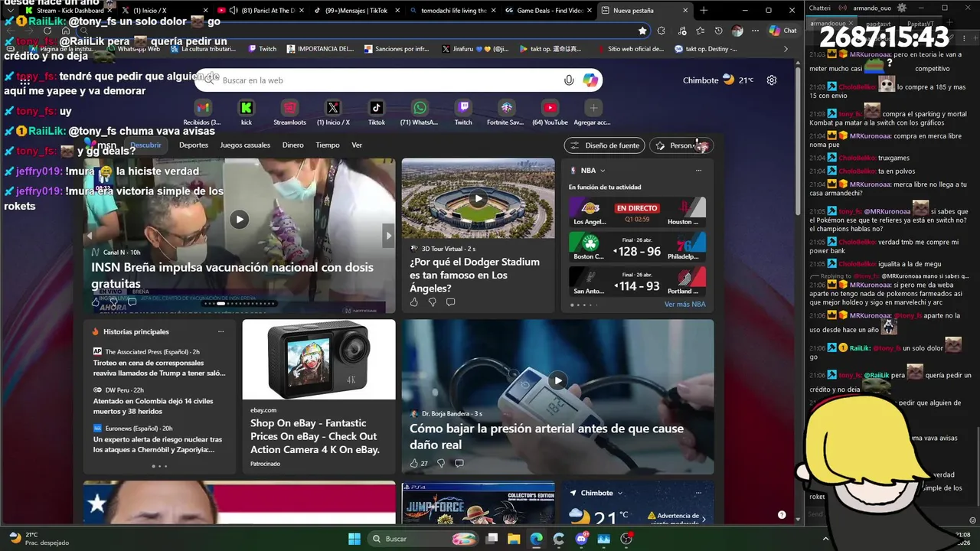Dislike the Dodger Stadium article
The height and width of the screenshot is (551, 980).
pyautogui.click(x=433, y=302)
